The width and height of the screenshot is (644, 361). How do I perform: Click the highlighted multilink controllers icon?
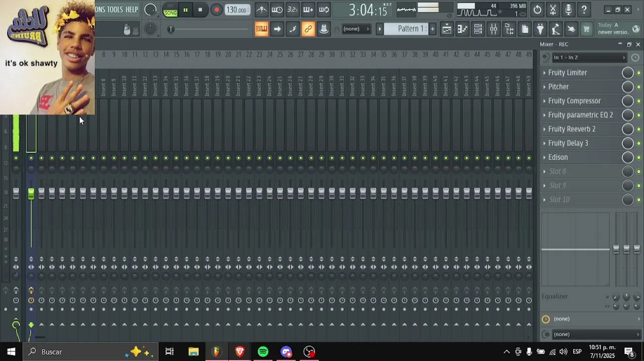308,29
